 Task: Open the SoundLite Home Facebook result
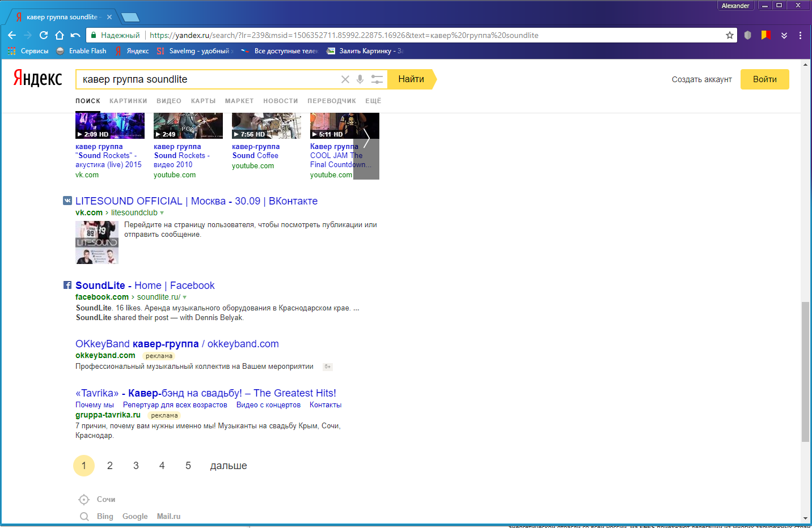click(x=145, y=286)
